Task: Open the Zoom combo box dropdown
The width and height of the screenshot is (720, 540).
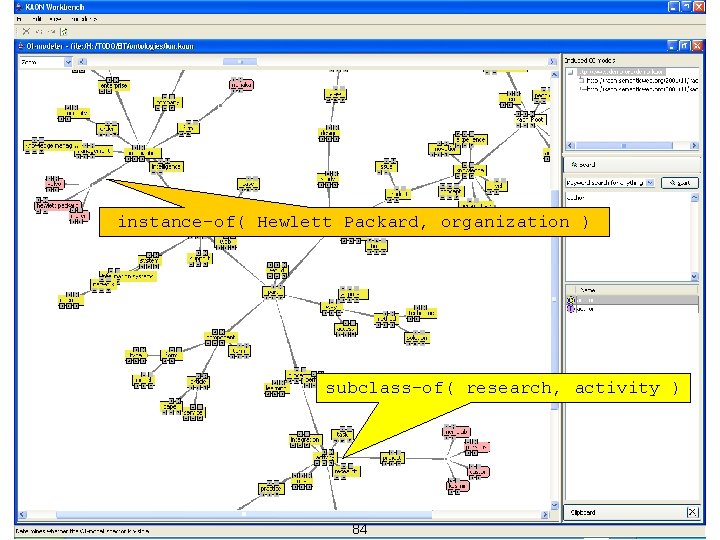Action: click(x=68, y=62)
